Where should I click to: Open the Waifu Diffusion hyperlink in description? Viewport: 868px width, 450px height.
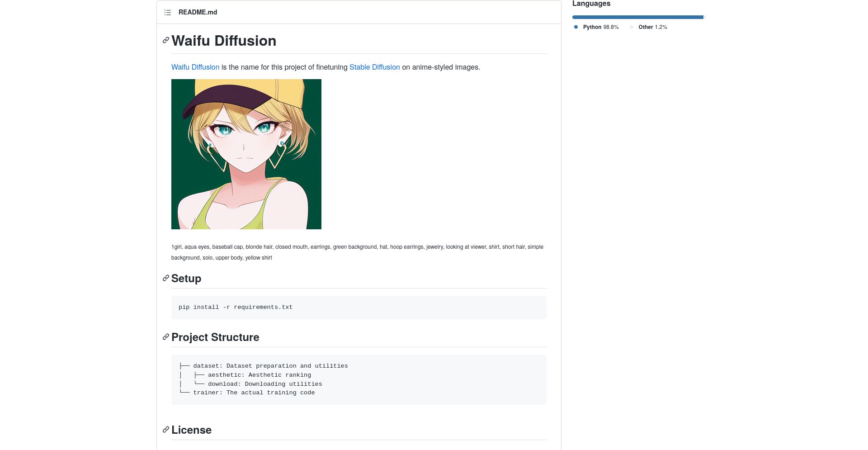(195, 67)
